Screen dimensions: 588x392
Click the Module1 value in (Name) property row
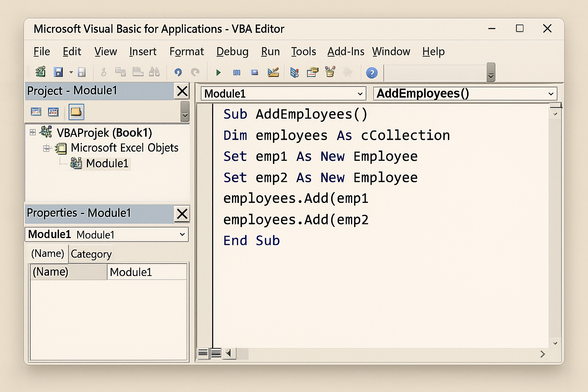[x=147, y=272]
